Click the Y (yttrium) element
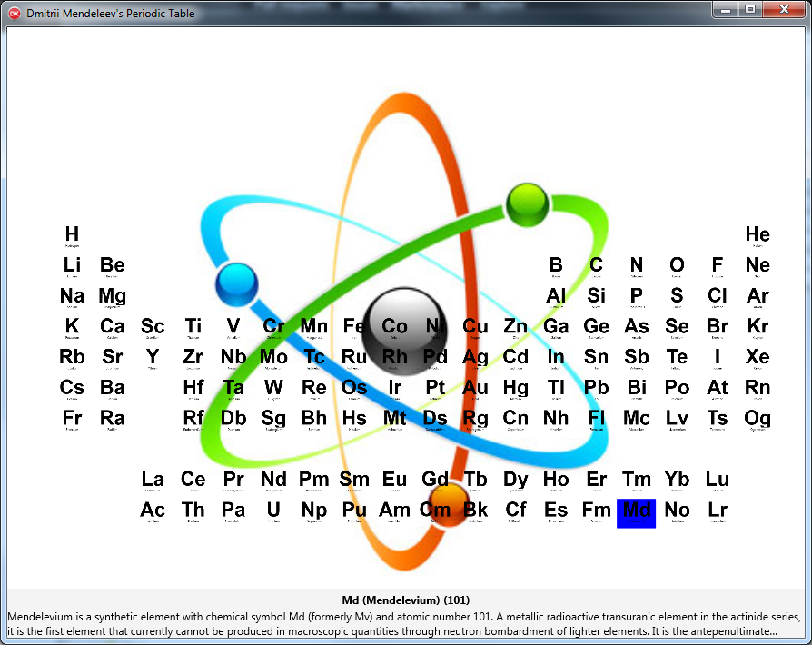This screenshot has height=645, width=812. point(153,358)
